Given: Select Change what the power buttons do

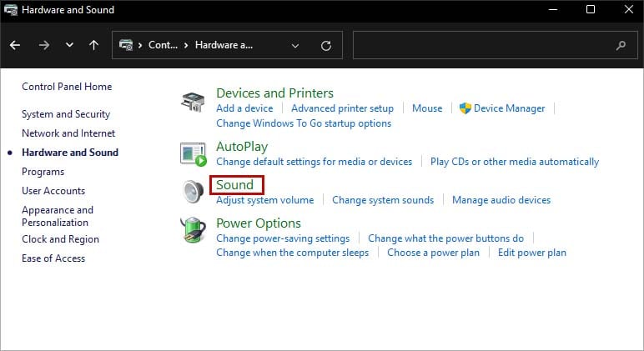Looking at the screenshot, I should [445, 238].
